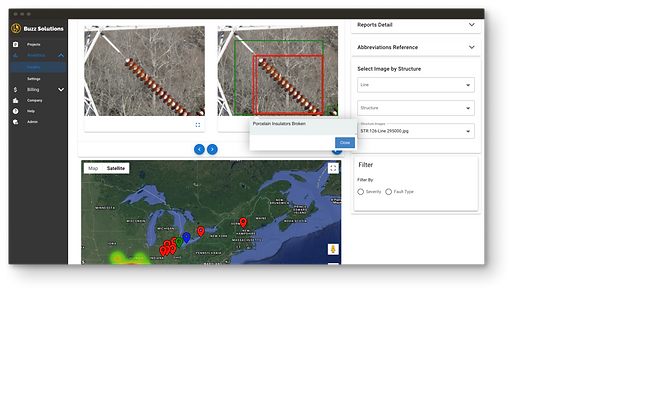
Task: Click the Projects sidebar icon
Action: pyautogui.click(x=16, y=44)
